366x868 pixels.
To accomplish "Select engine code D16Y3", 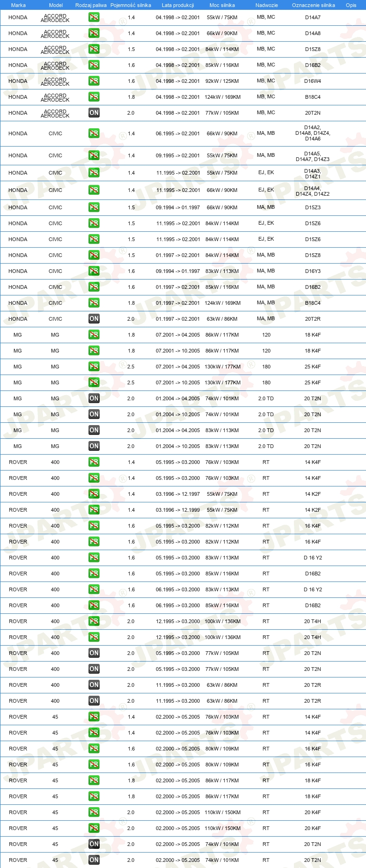I will [313, 271].
